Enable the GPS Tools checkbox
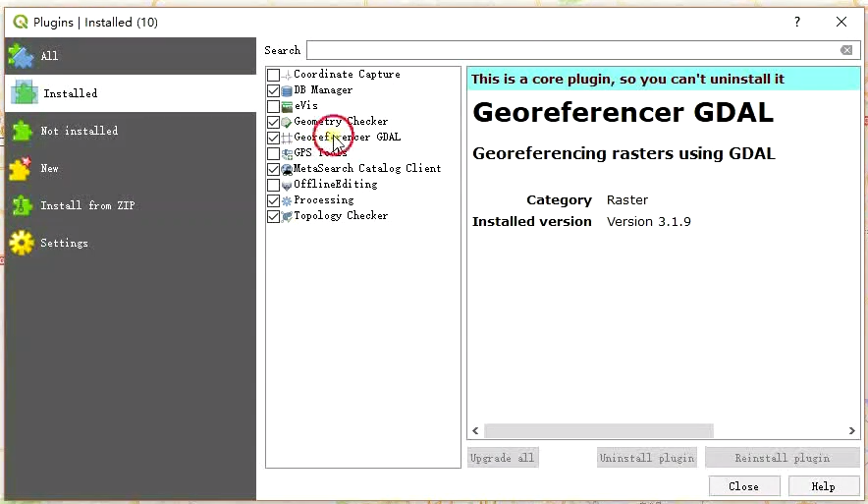 click(x=274, y=153)
